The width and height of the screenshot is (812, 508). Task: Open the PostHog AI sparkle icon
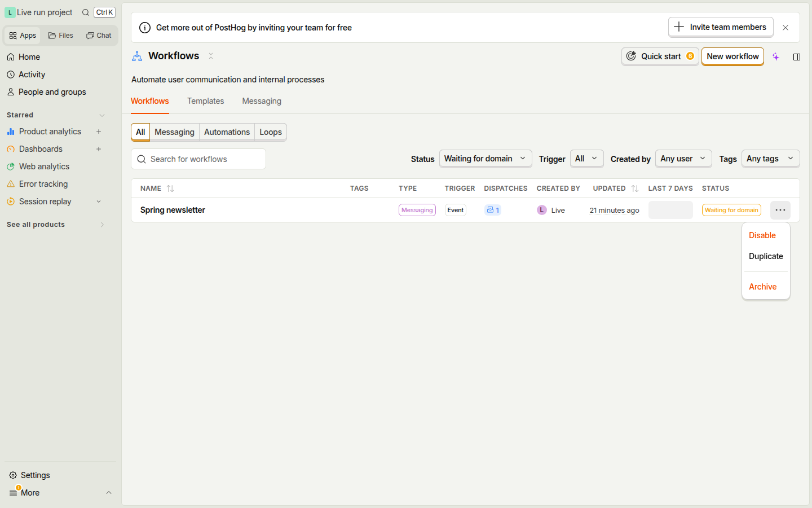coord(776,56)
